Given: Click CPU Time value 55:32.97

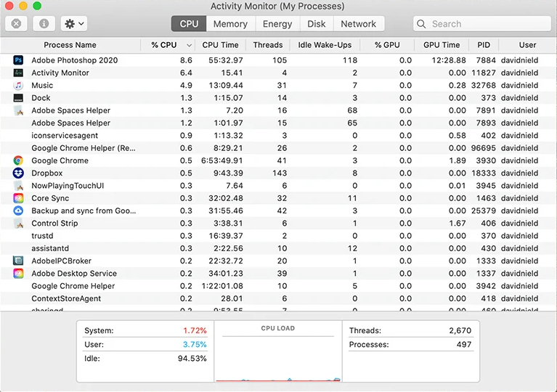Looking at the screenshot, I should pos(226,60).
